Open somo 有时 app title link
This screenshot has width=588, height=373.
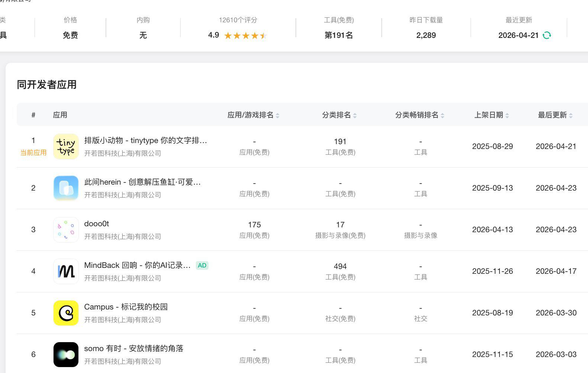pos(133,348)
